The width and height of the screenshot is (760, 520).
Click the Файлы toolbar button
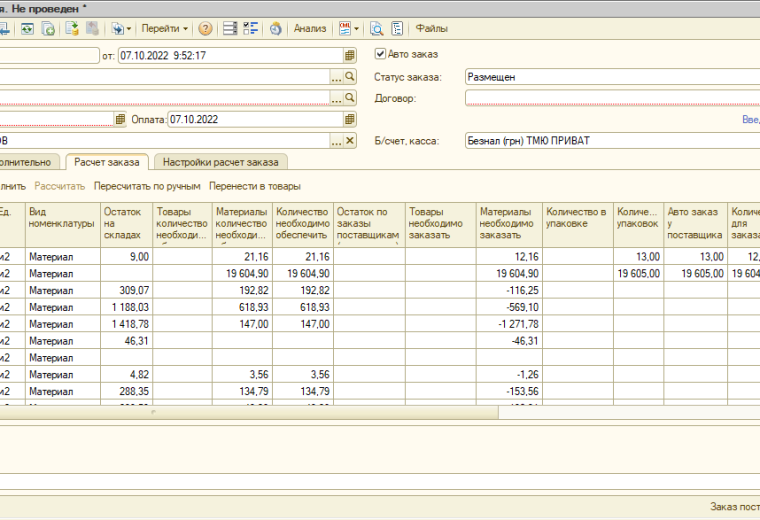point(431,29)
